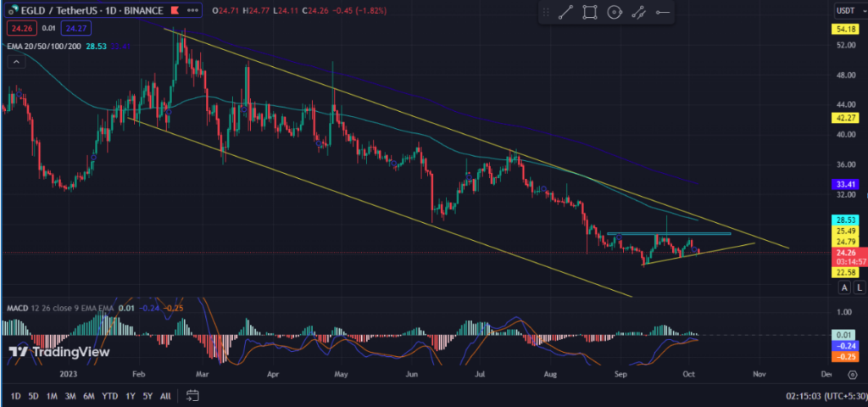Viewport: 868px width, 407px height.
Task: Click the blue MACD -0.24 axis label
Action: pos(843,345)
